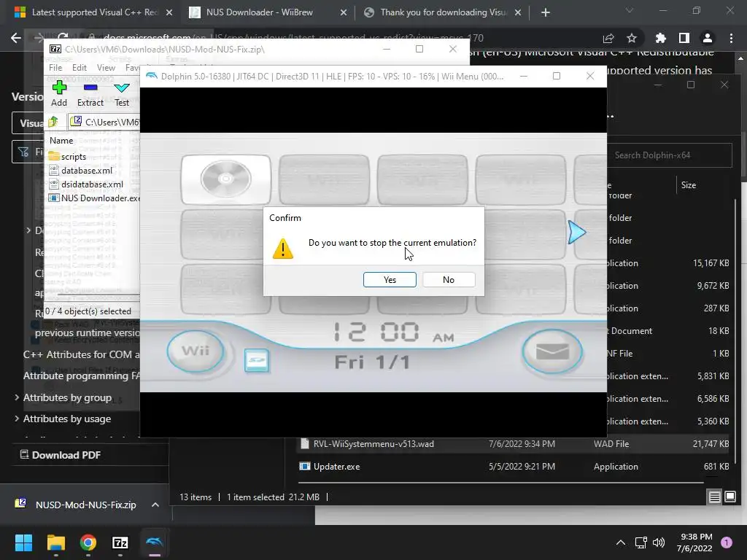Screen dimensions: 747x560
Task: Open C++ Attributes for COM link
Action: tap(81, 354)
